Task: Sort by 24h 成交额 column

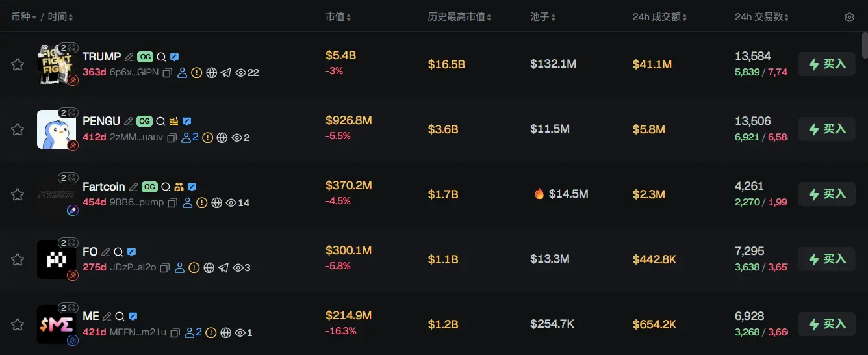Action: pos(659,17)
